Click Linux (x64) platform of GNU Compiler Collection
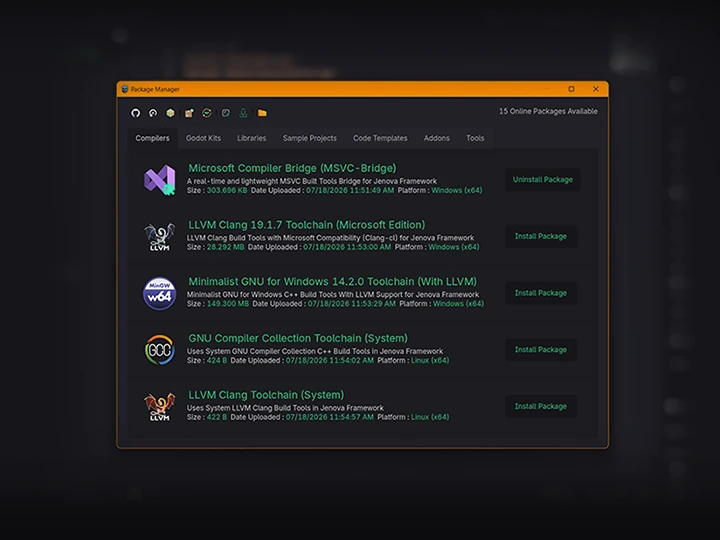This screenshot has width=720, height=540. coord(430,360)
